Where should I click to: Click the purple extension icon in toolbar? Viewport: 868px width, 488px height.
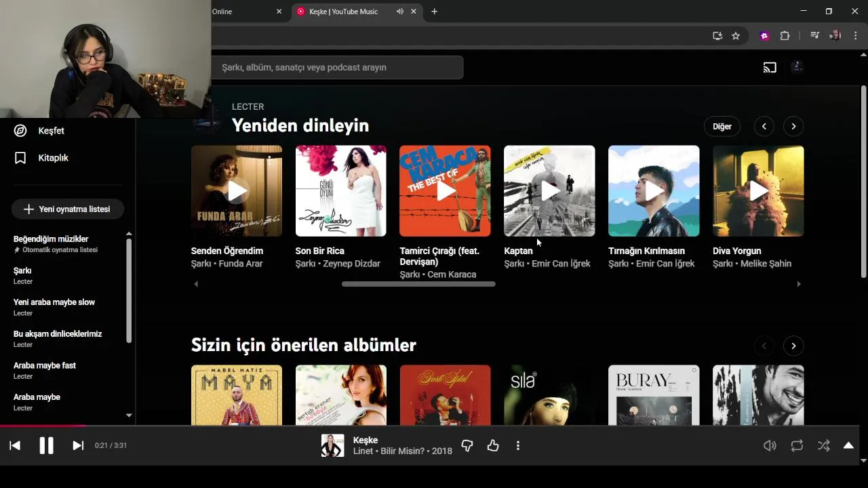765,36
